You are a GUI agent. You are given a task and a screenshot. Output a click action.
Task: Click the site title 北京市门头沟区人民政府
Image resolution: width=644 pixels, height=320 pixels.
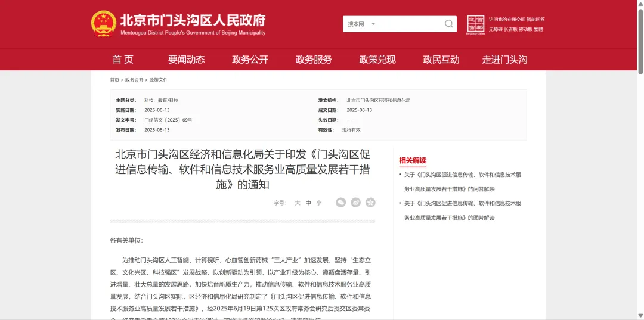193,20
